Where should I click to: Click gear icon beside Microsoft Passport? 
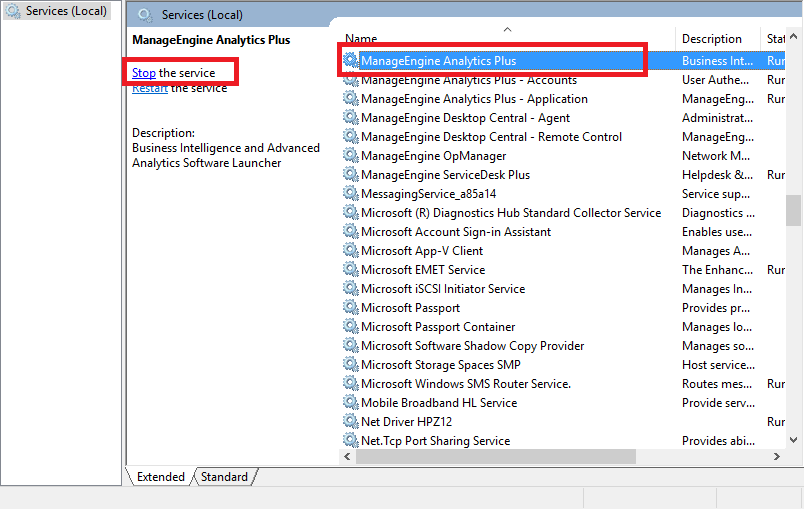(350, 308)
